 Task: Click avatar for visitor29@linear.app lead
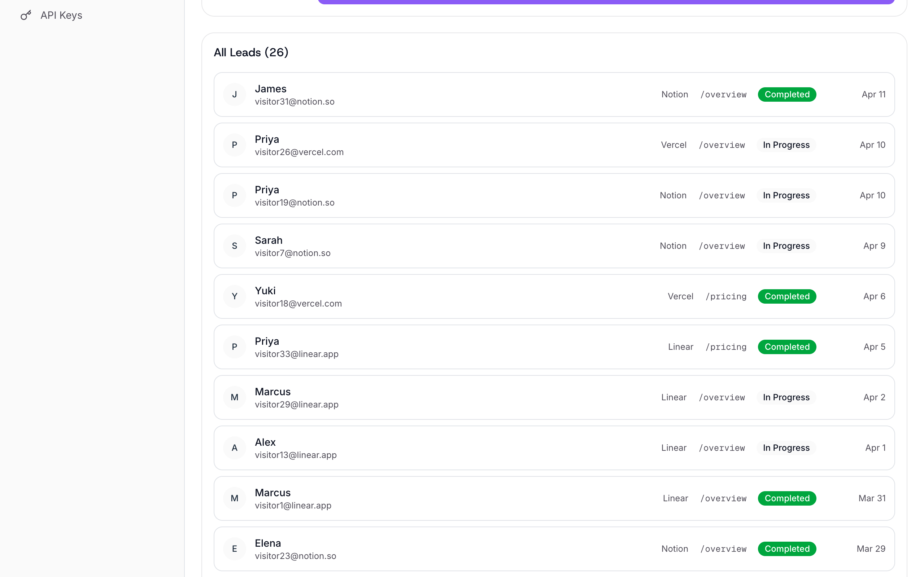(235, 397)
